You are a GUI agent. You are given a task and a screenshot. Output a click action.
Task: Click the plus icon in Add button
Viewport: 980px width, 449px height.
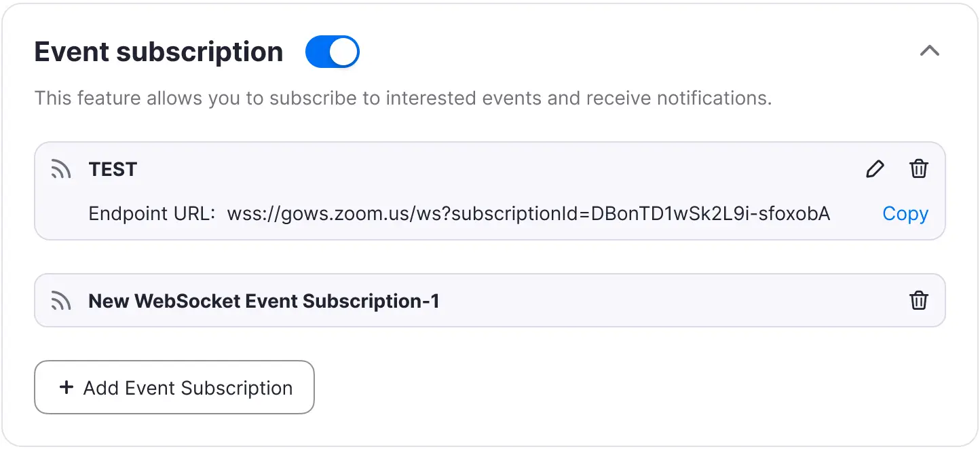pos(67,387)
